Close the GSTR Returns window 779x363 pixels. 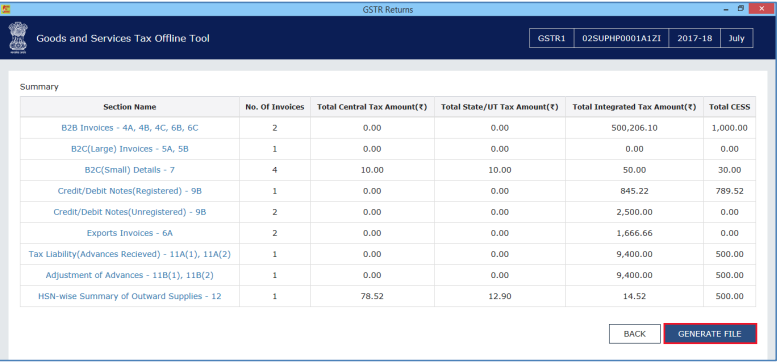tap(763, 8)
